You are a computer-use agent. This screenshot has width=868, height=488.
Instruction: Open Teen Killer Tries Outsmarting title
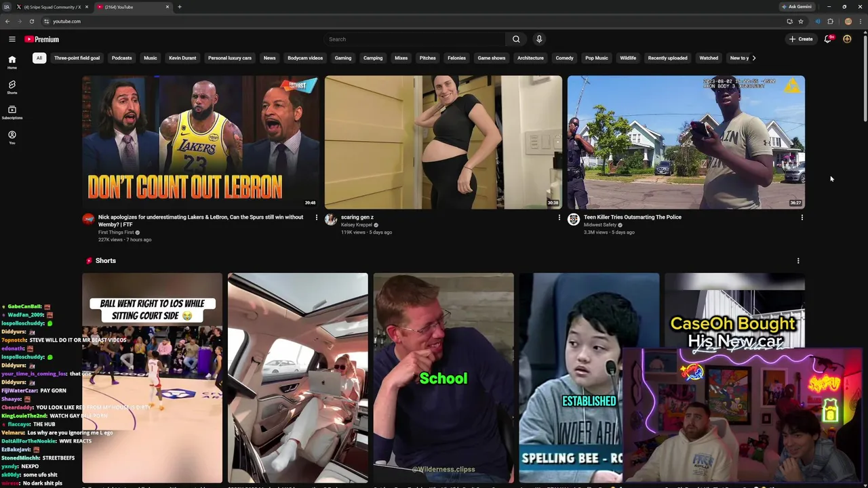pyautogui.click(x=633, y=218)
